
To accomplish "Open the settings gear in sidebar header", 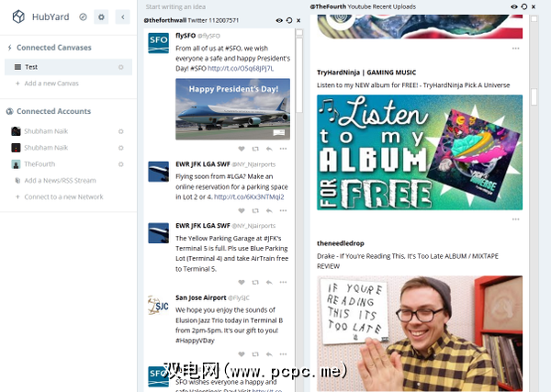I will pyautogui.click(x=101, y=17).
